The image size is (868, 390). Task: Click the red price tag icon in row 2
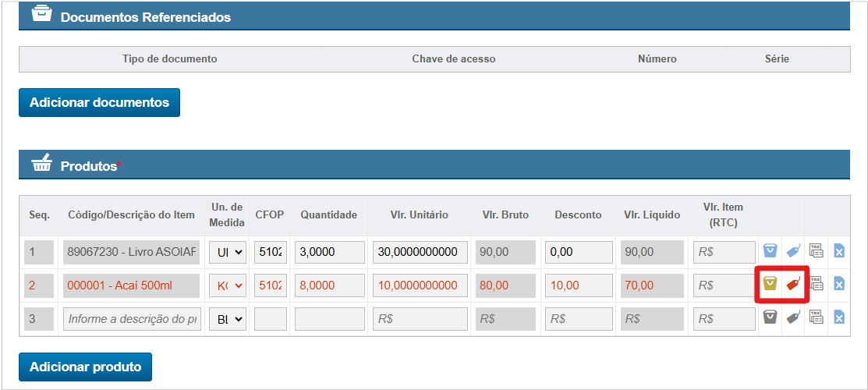793,285
